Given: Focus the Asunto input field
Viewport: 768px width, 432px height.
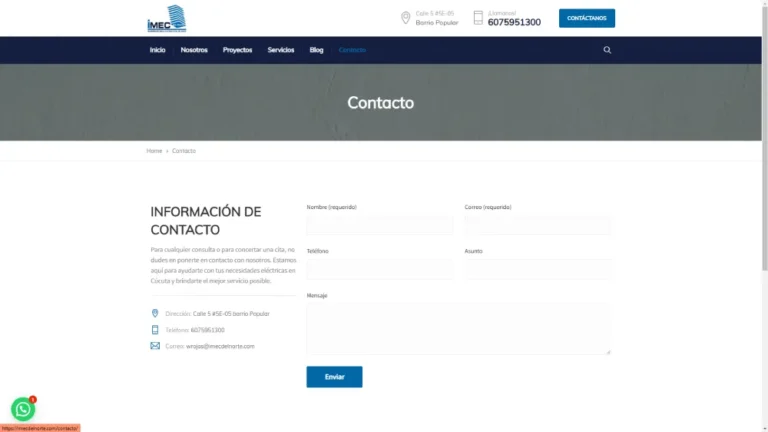Looking at the screenshot, I should [537, 269].
